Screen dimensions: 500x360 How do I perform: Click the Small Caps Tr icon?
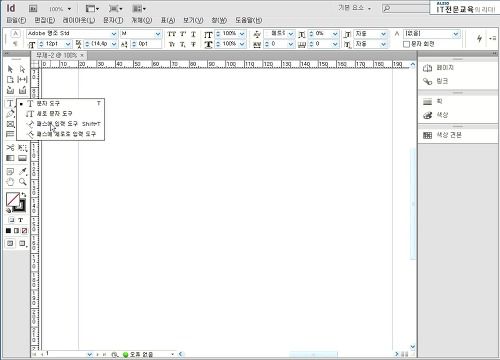(x=172, y=44)
